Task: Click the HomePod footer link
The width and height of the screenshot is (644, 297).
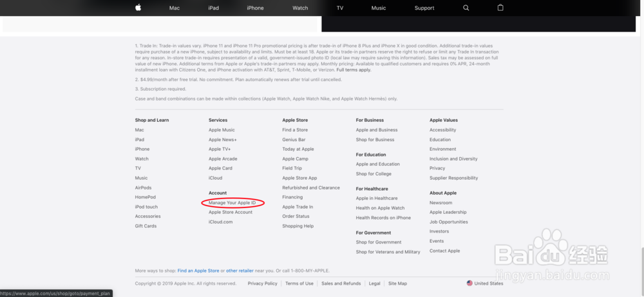Action: [146, 197]
